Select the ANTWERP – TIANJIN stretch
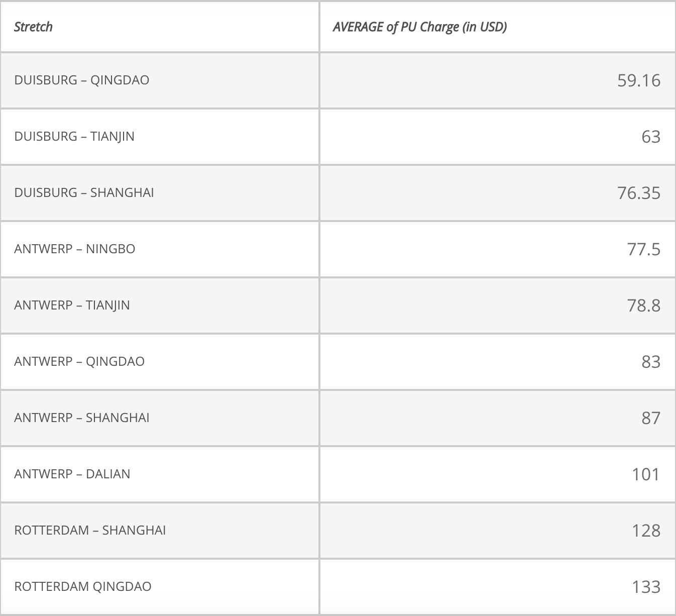 click(72, 305)
